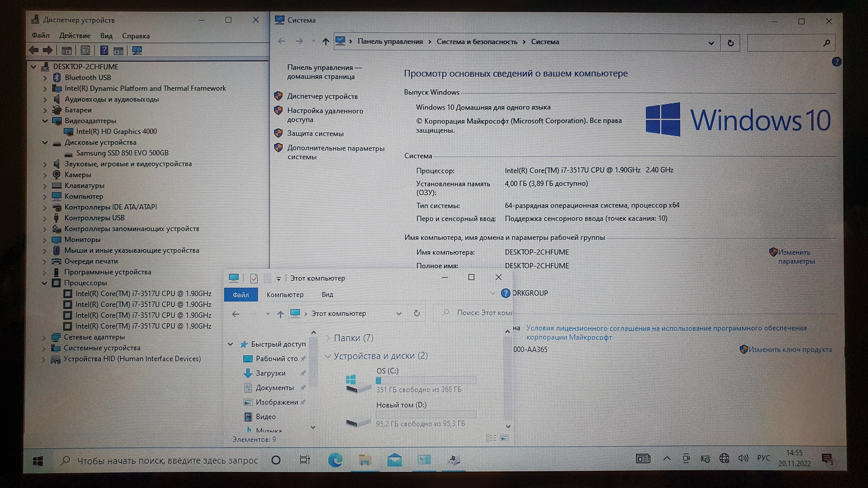Open the Microsoft license agreement terms link
Screen dimensions: 868x488
coord(666,333)
